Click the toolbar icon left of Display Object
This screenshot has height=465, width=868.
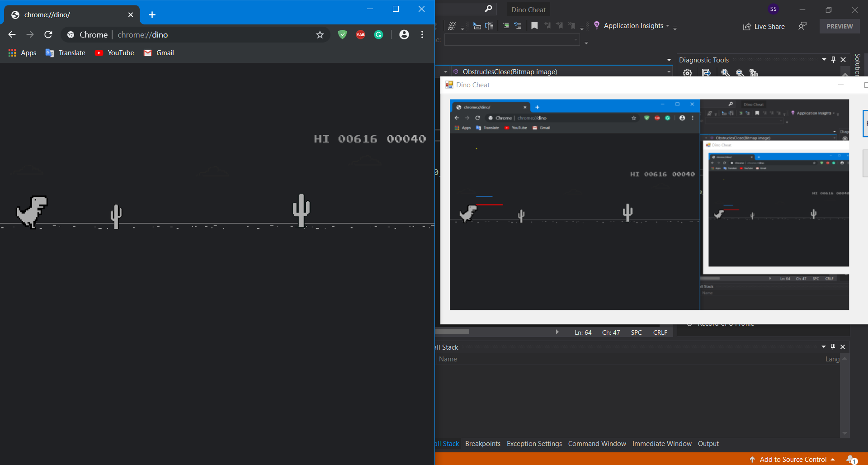[x=452, y=26]
